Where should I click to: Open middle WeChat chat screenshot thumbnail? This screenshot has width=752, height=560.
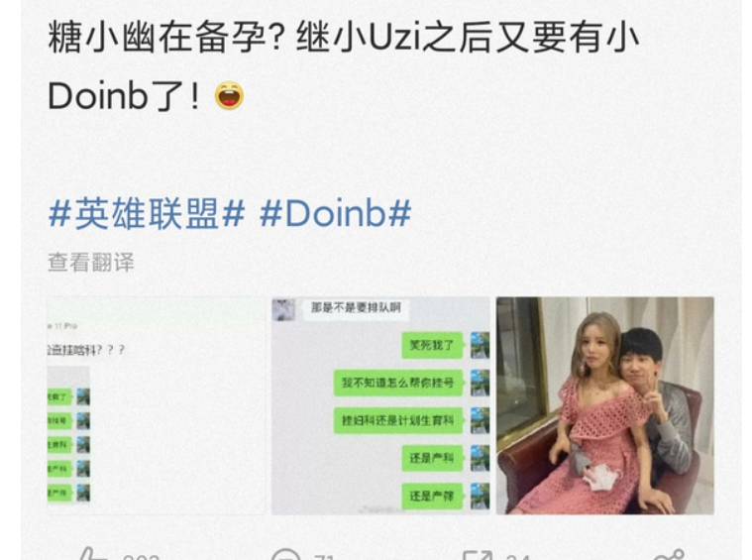click(380, 406)
